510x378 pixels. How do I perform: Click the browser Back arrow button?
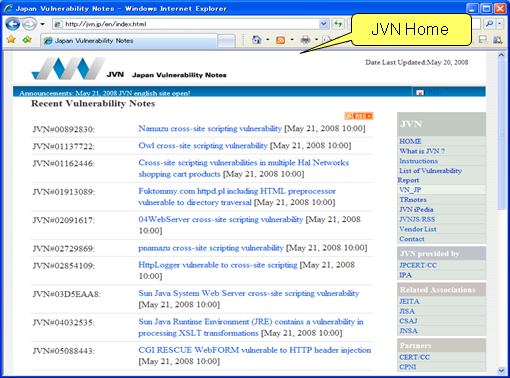coord(13,24)
